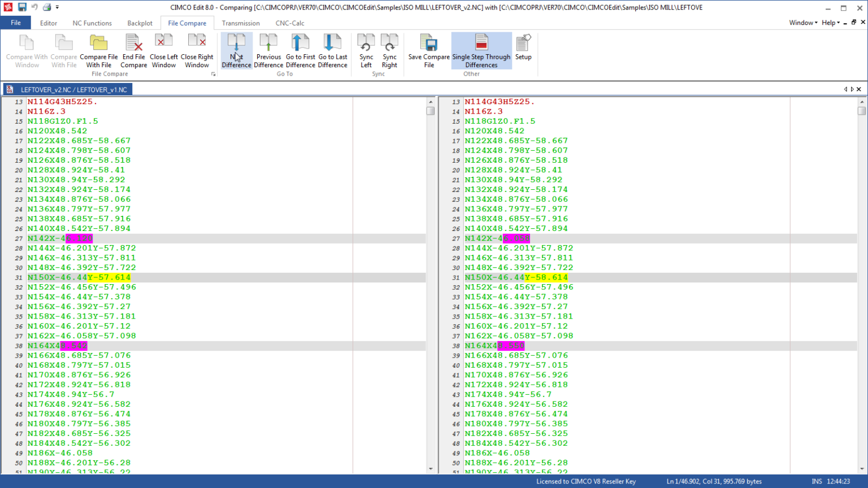Click Go to Last Difference
The width and height of the screenshot is (868, 488).
click(x=332, y=51)
